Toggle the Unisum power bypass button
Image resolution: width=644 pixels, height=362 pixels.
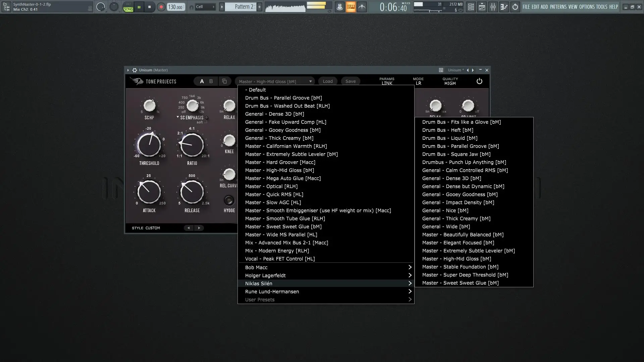pyautogui.click(x=479, y=81)
